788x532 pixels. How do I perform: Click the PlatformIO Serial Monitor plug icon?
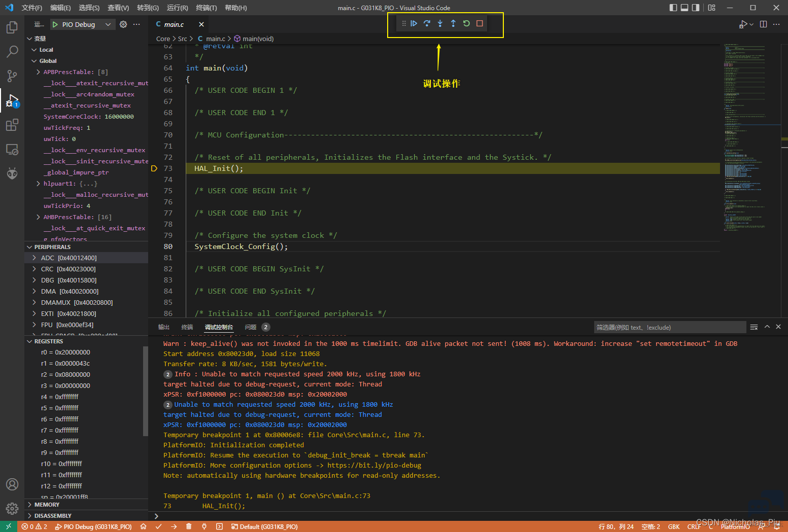204,526
